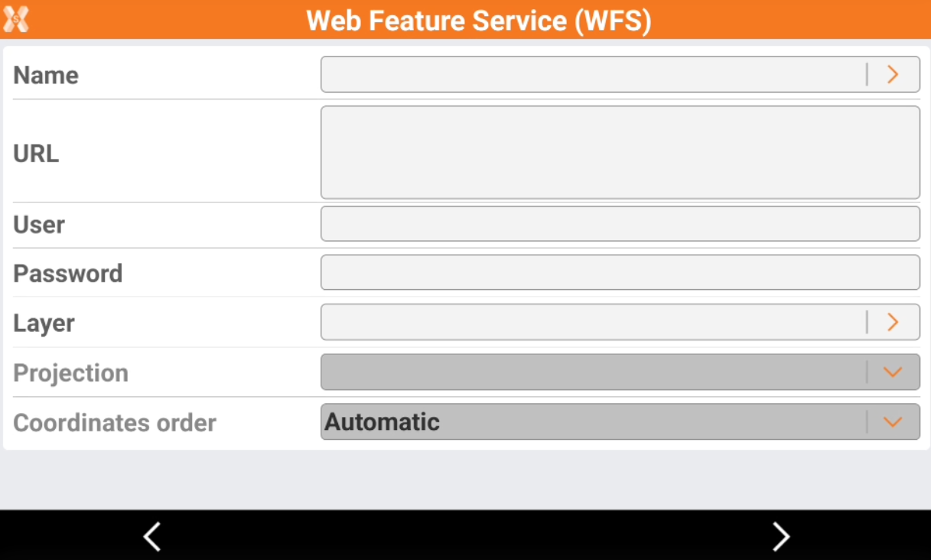931x560 pixels.
Task: Click inside the URL text area
Action: [x=620, y=152]
